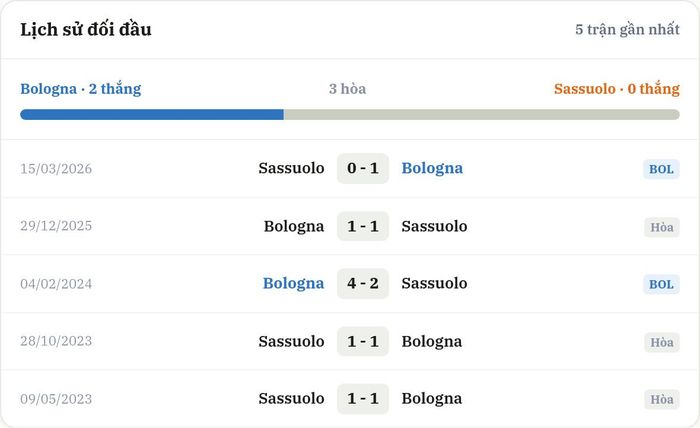Click the 'Lịch sử đối đầu' heading
700x428 pixels.
86,29
